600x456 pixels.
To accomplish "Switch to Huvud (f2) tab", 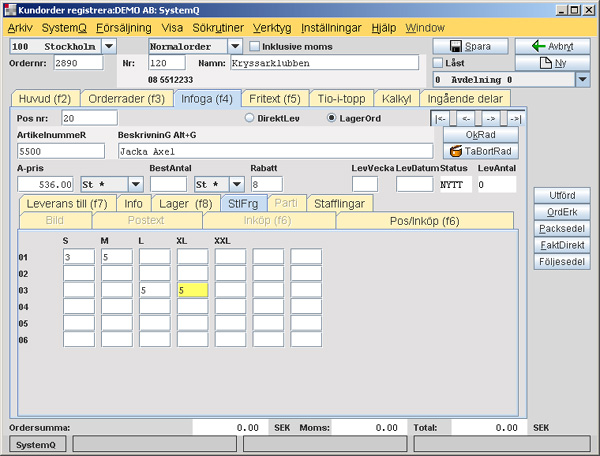I will click(x=45, y=99).
